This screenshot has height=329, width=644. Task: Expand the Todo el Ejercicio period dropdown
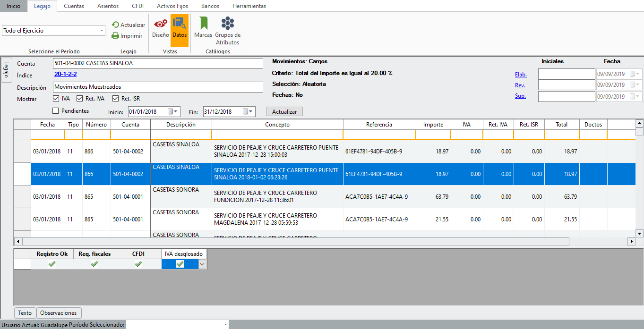[102, 31]
